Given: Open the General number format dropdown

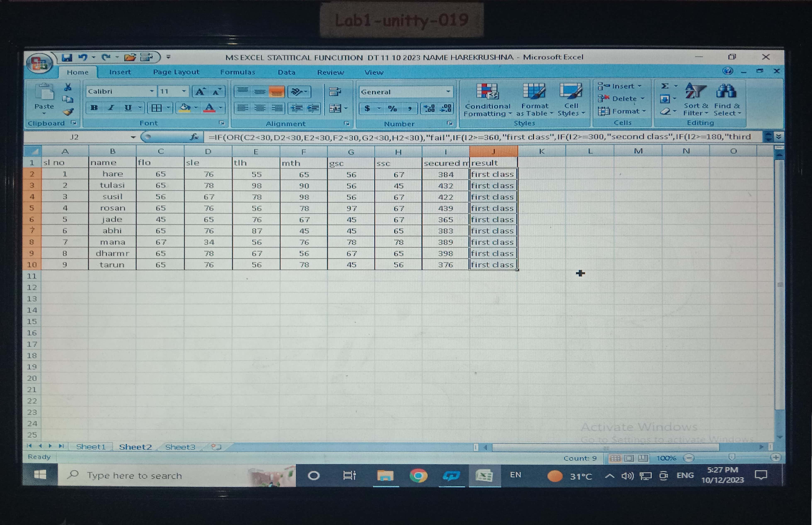Looking at the screenshot, I should click(448, 91).
